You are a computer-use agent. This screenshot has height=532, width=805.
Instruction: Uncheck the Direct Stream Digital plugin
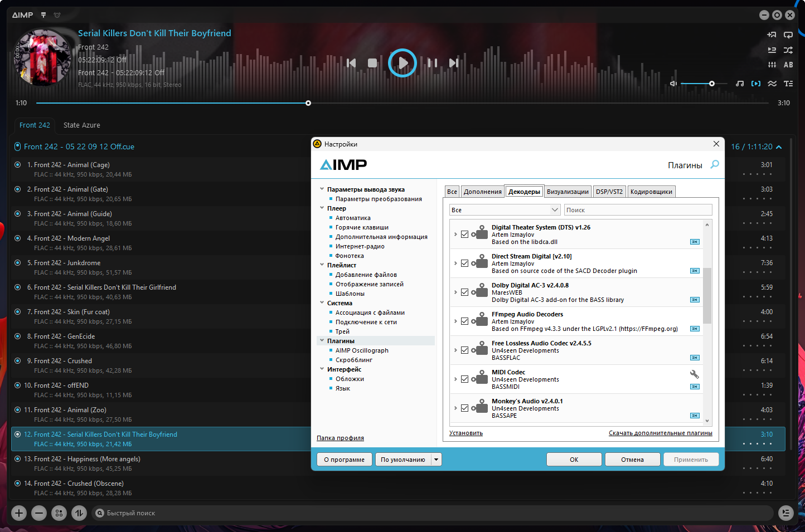pyautogui.click(x=464, y=263)
